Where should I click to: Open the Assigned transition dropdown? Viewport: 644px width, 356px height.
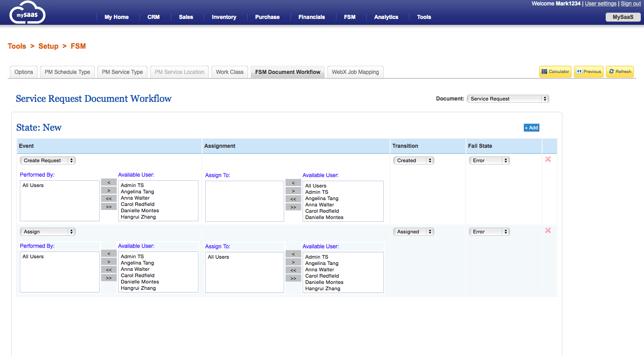click(x=414, y=232)
